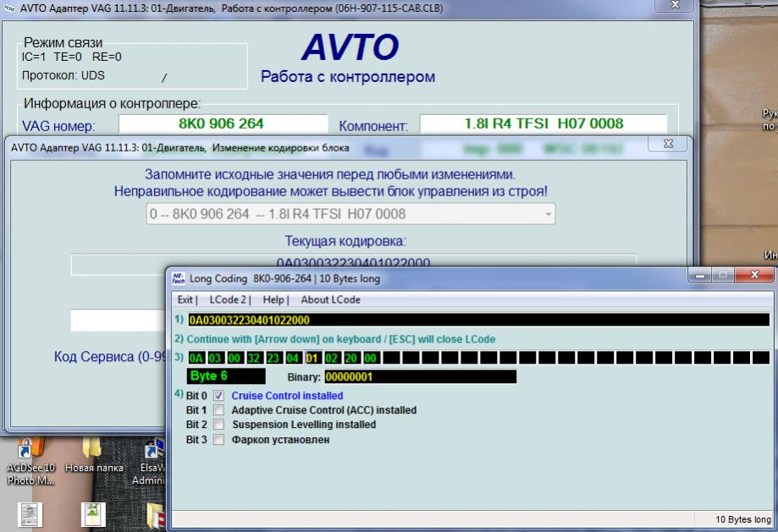Click the NE-Tech icon in Long Coding title bar

(x=178, y=278)
